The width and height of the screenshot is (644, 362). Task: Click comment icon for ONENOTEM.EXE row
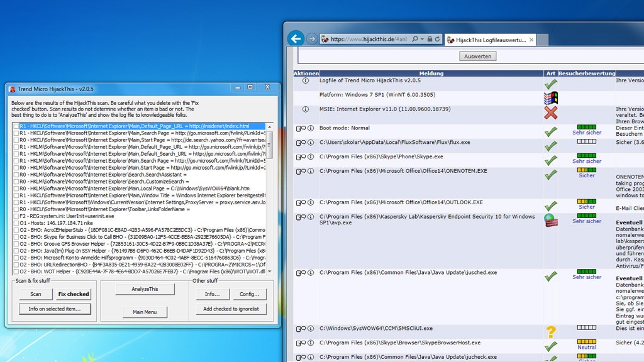click(301, 172)
